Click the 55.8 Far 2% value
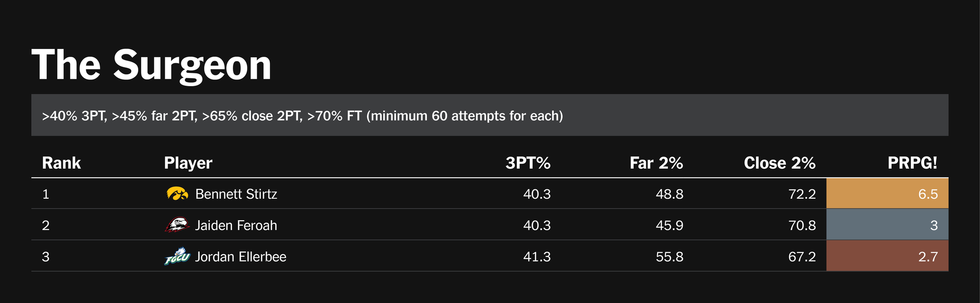The height and width of the screenshot is (303, 980). pos(669,257)
